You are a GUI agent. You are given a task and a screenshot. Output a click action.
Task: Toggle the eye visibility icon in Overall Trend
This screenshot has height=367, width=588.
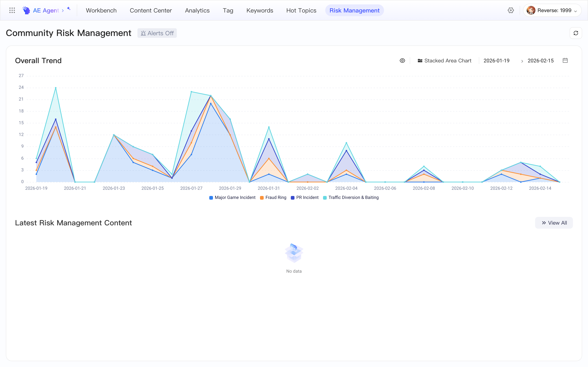(x=402, y=61)
